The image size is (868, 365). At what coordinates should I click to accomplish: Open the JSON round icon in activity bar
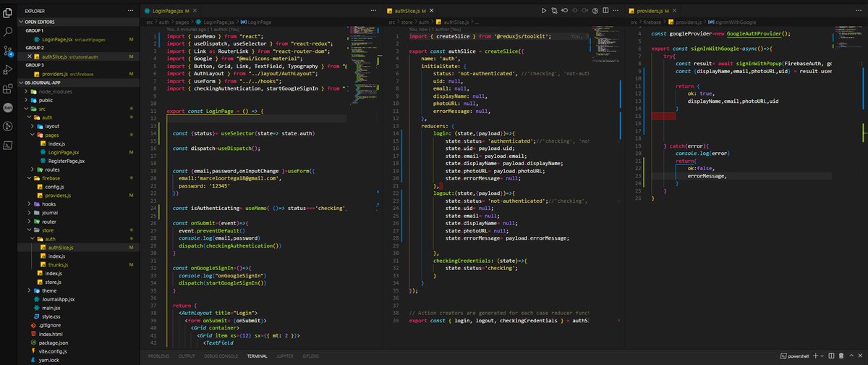pyautogui.click(x=8, y=107)
